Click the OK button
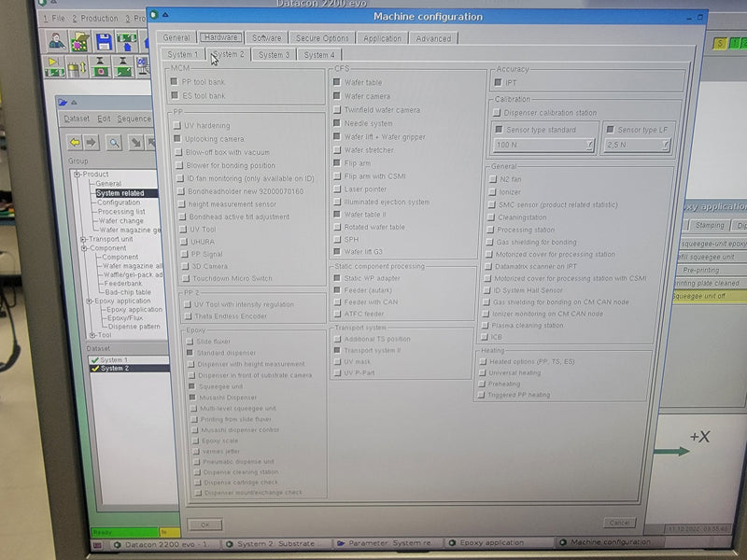Image resolution: width=747 pixels, height=560 pixels. pos(204,525)
